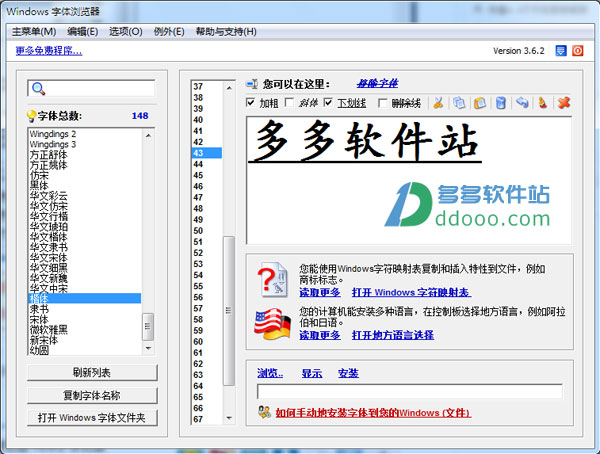The height and width of the screenshot is (454, 600).
Task: Uncheck the 下划线 underline checkbox
Action: pyautogui.click(x=328, y=103)
